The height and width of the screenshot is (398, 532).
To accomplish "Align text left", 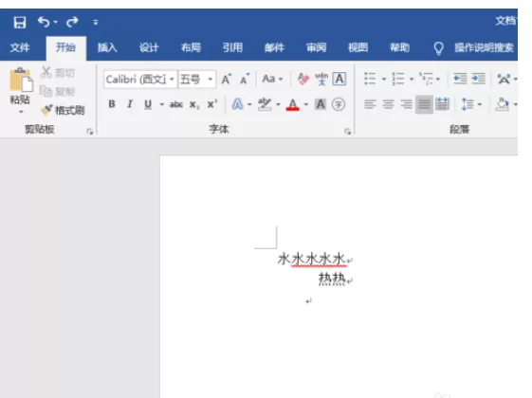I will pos(370,104).
